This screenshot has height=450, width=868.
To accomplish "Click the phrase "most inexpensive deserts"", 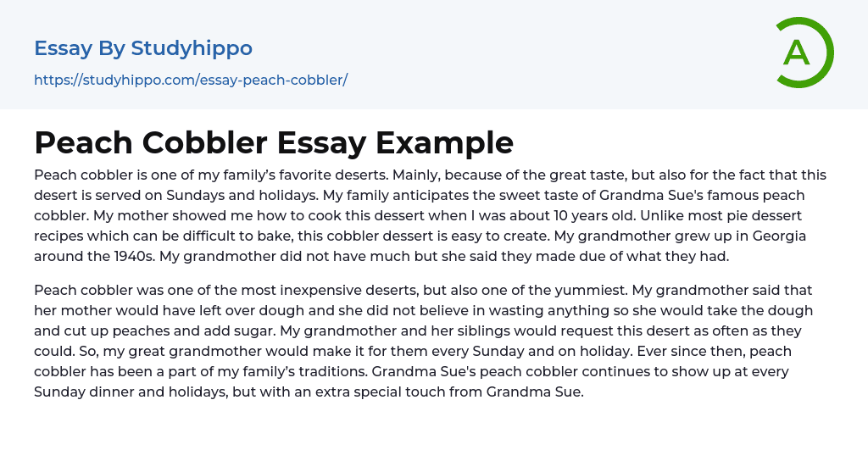I will pyautogui.click(x=356, y=291).
